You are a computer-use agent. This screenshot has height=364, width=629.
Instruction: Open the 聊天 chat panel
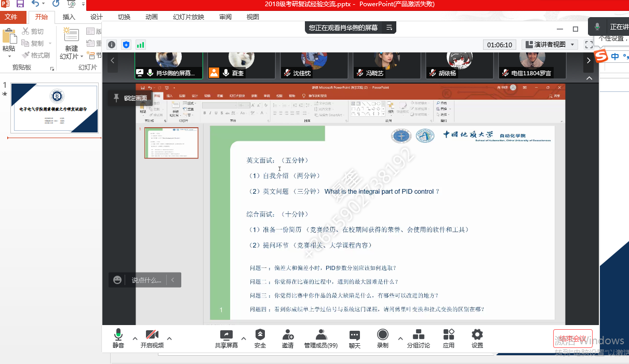355,339
